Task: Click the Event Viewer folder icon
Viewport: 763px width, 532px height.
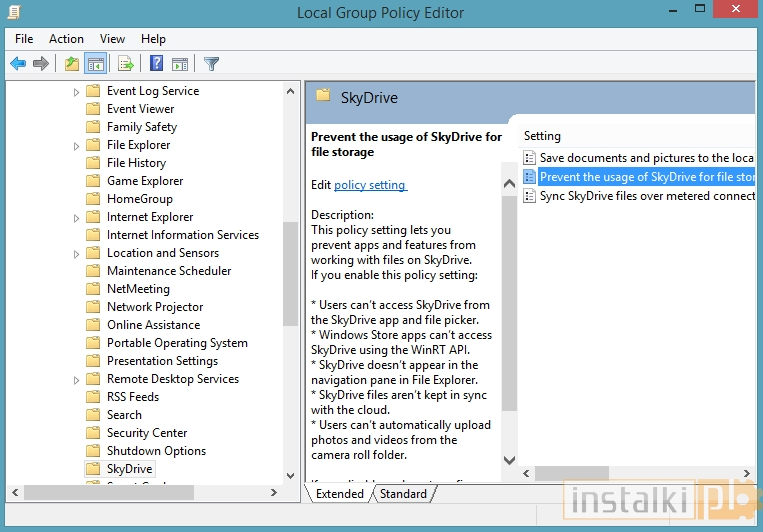Action: [x=93, y=109]
